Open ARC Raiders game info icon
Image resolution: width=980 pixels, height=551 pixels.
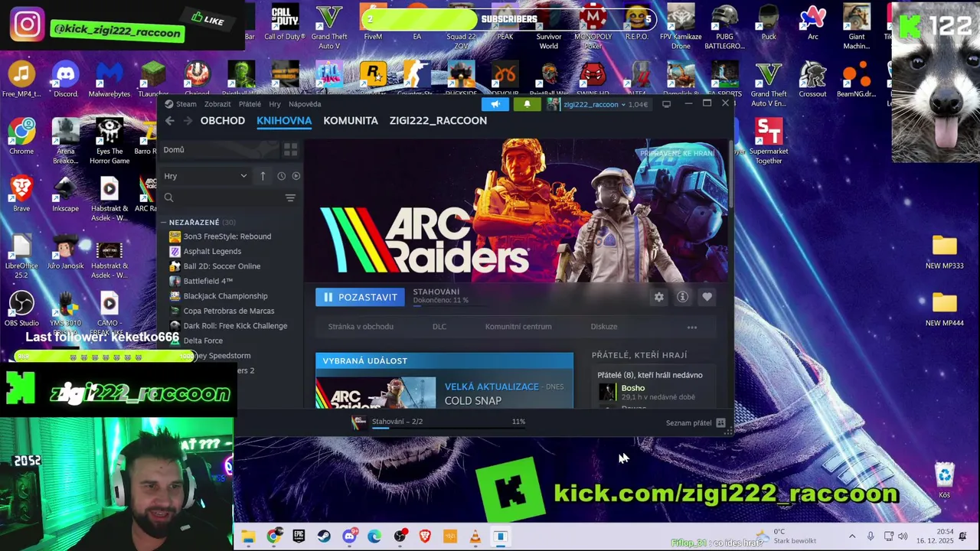coord(683,297)
